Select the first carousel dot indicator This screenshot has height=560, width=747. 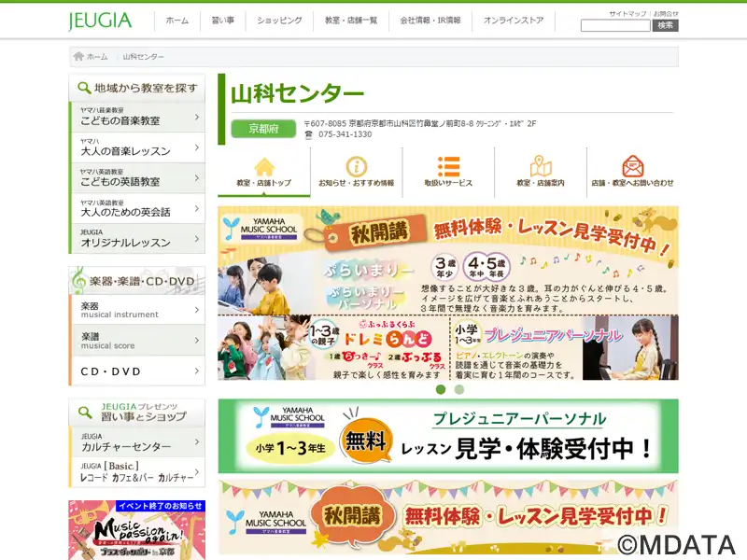coord(441,389)
